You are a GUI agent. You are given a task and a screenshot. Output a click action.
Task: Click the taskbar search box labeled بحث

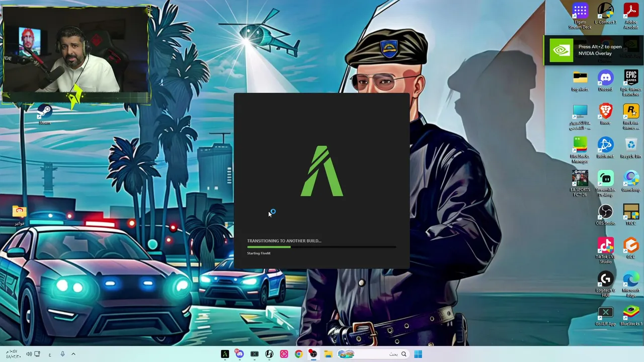pos(373,354)
